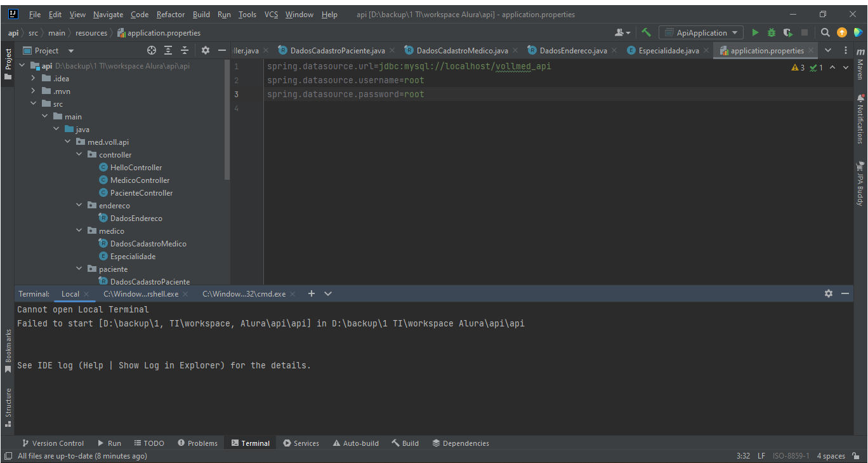The width and height of the screenshot is (868, 463).
Task: Expand the .mvn folder
Action: tap(35, 91)
